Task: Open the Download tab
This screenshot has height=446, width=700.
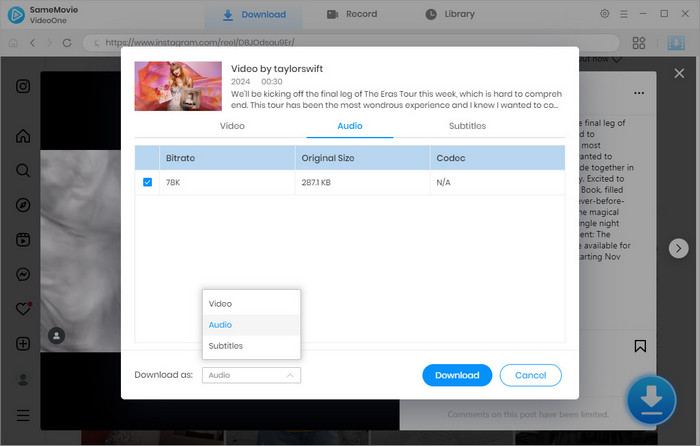Action: tap(254, 15)
